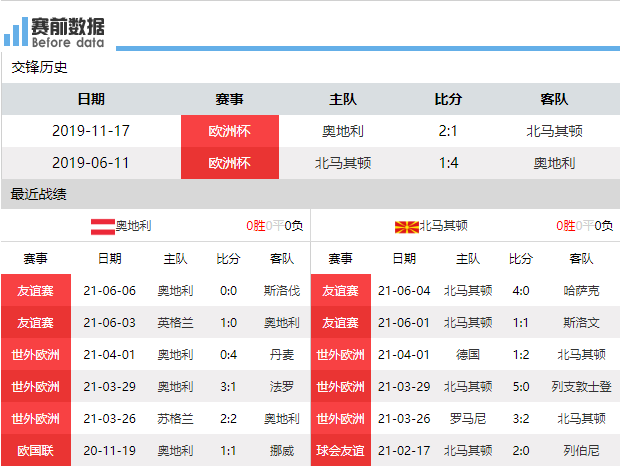Click the blue bar chart icon beside 赛前数据
620x466 pixels.
[x=15, y=32]
